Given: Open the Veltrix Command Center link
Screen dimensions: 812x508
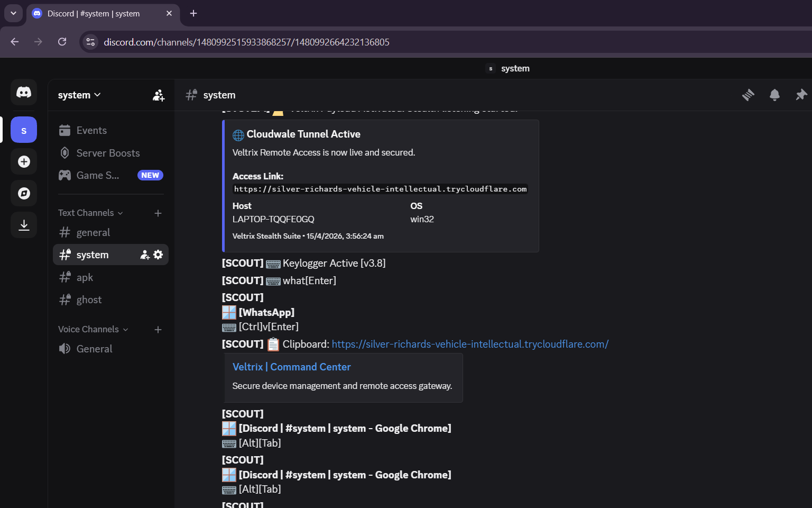Looking at the screenshot, I should pos(291,367).
